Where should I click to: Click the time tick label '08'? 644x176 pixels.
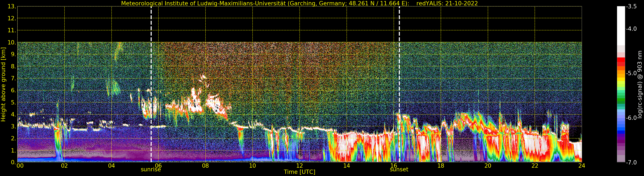click(205, 166)
